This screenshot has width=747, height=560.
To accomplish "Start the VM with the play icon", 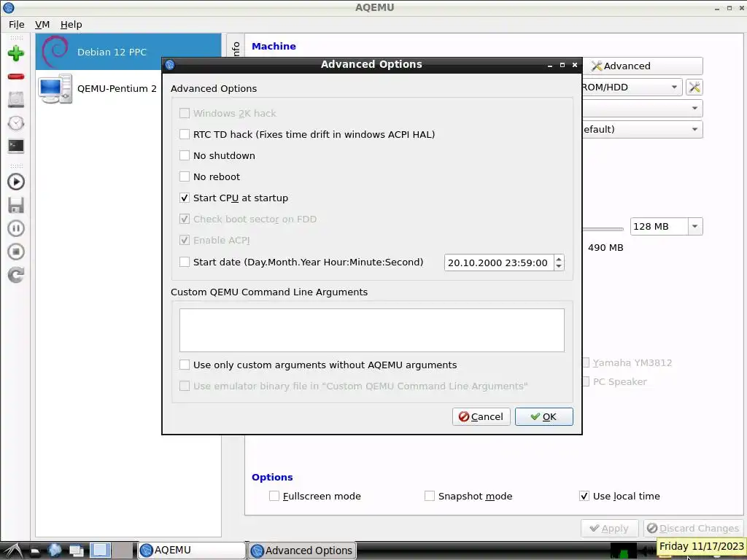I will 16,182.
